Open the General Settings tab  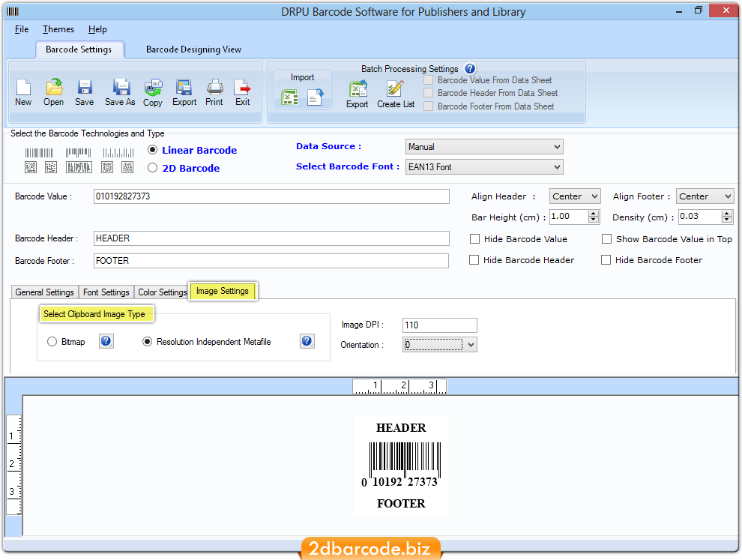[44, 292]
